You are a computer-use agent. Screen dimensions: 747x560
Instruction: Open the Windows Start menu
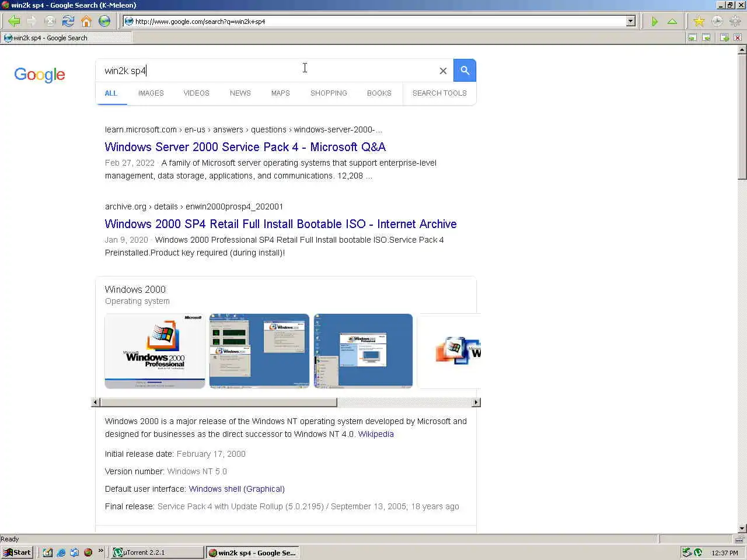pyautogui.click(x=17, y=552)
